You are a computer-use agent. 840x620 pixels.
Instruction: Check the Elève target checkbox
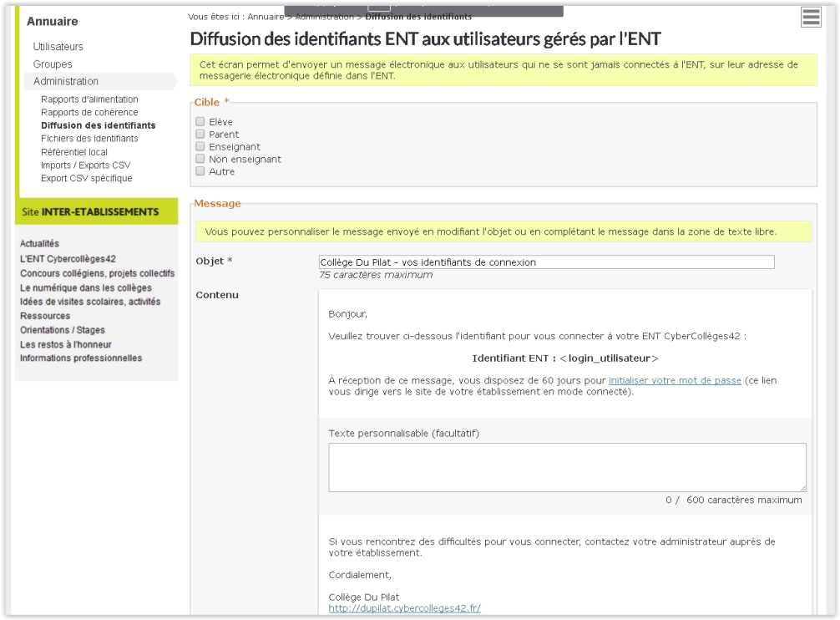pos(200,122)
